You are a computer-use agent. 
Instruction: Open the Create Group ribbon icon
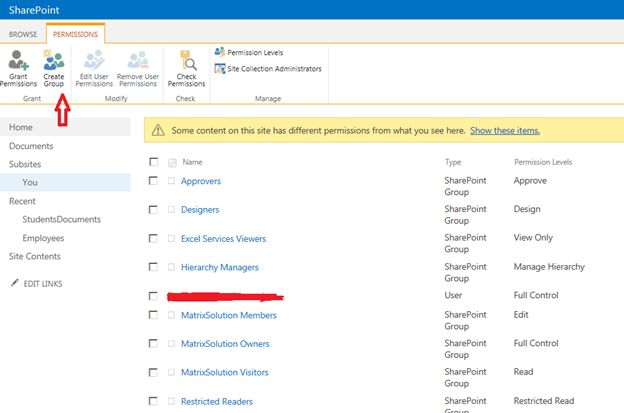(x=54, y=62)
